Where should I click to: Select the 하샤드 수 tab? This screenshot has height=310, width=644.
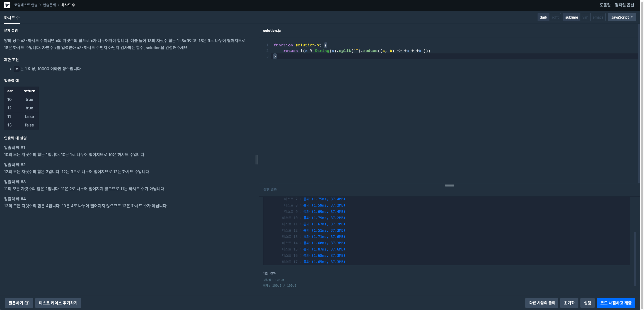(12, 18)
